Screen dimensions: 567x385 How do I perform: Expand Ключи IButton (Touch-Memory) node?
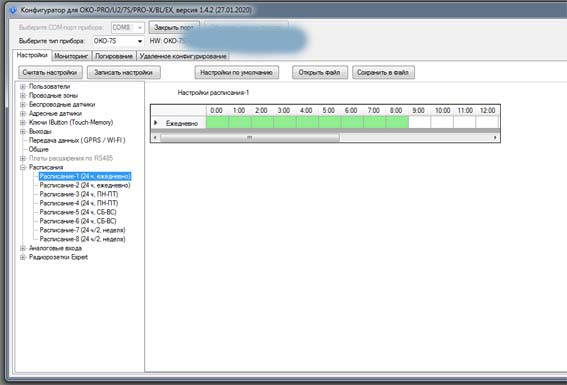tap(22, 123)
